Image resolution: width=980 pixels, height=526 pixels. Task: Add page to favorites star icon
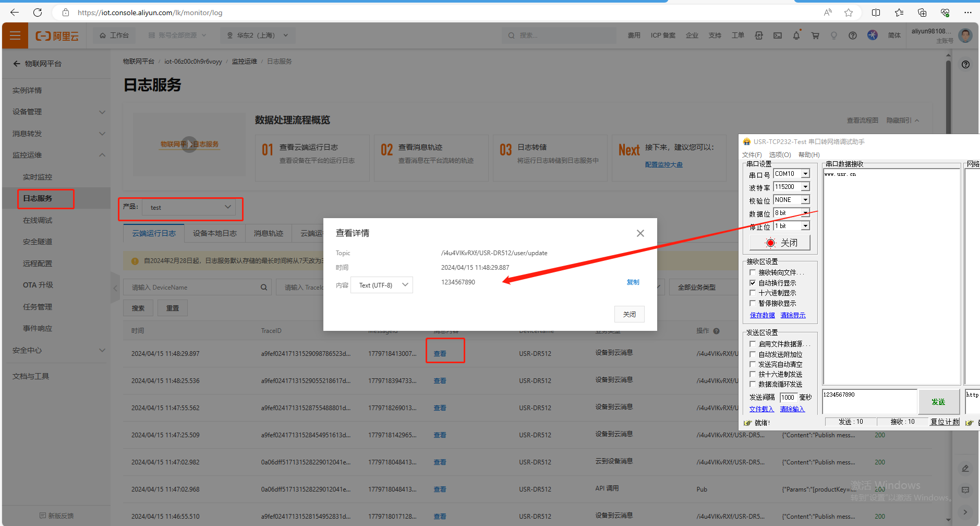click(x=849, y=13)
